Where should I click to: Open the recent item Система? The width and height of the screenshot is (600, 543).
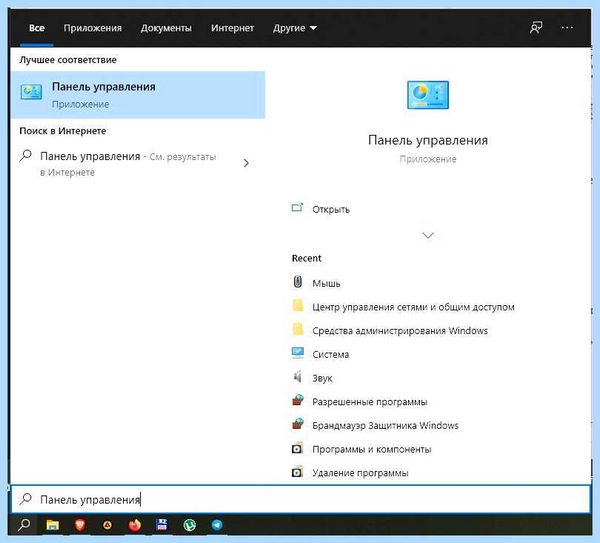click(x=331, y=354)
